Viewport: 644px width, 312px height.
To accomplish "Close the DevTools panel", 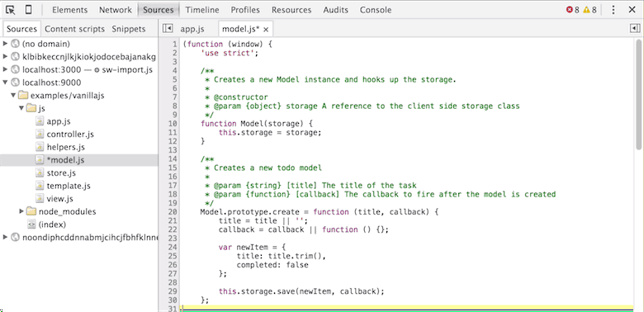I will (632, 10).
